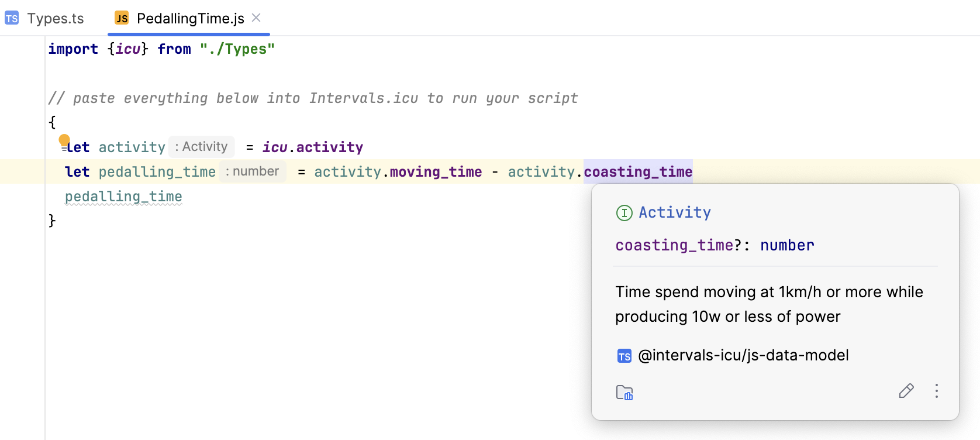Image resolution: width=980 pixels, height=440 pixels.
Task: Click the ': number' inlay type hint
Action: pos(253,171)
